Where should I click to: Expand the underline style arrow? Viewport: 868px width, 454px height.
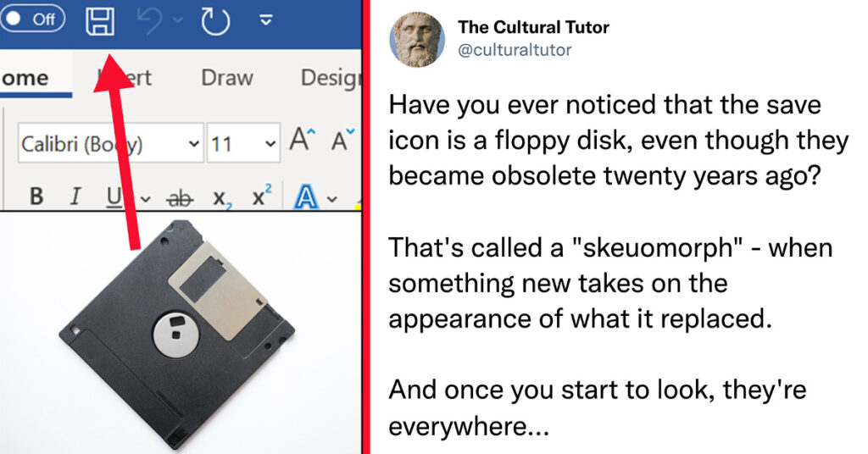pos(145,198)
